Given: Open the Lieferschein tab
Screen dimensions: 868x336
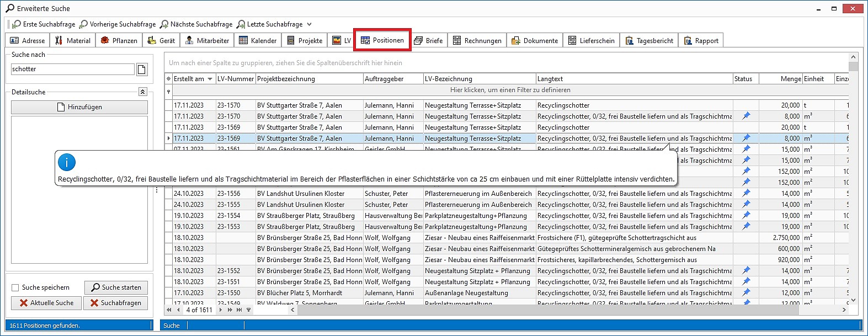Looking at the screenshot, I should pyautogui.click(x=592, y=40).
